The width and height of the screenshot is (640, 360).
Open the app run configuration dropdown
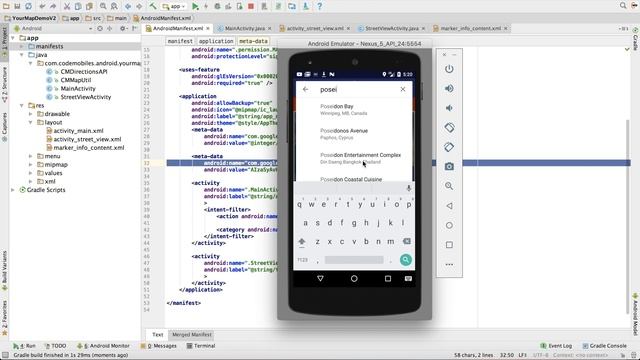pos(174,6)
